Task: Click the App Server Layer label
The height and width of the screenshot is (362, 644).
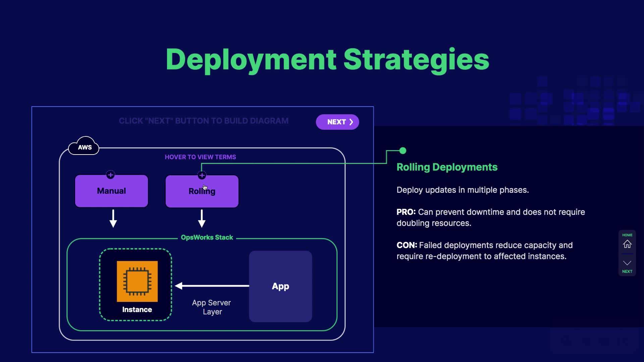Action: tap(212, 307)
